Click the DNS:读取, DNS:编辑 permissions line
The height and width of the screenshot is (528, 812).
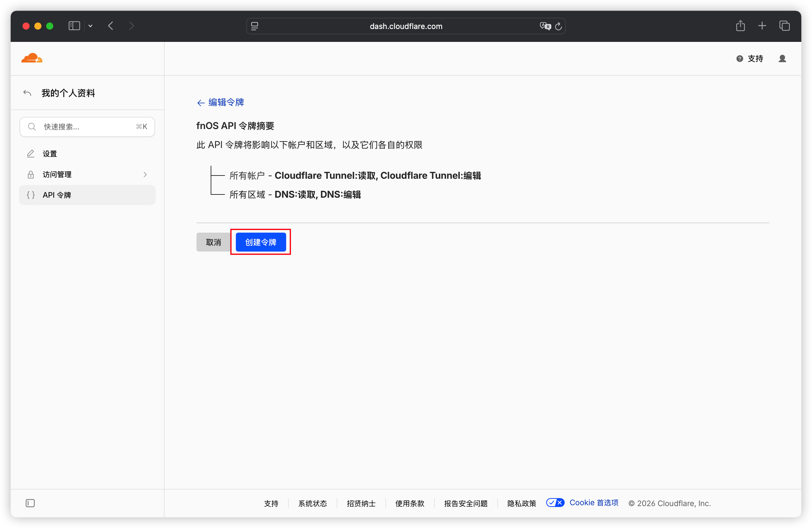click(295, 194)
